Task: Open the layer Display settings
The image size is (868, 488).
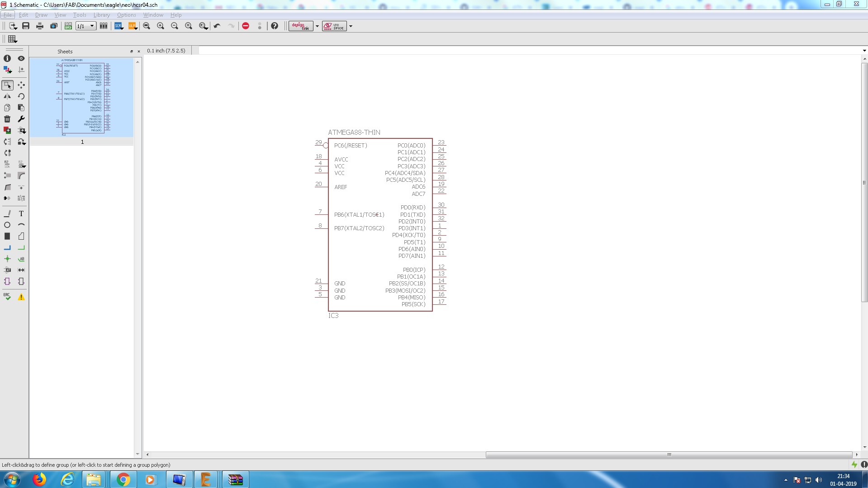Action: pos(7,70)
